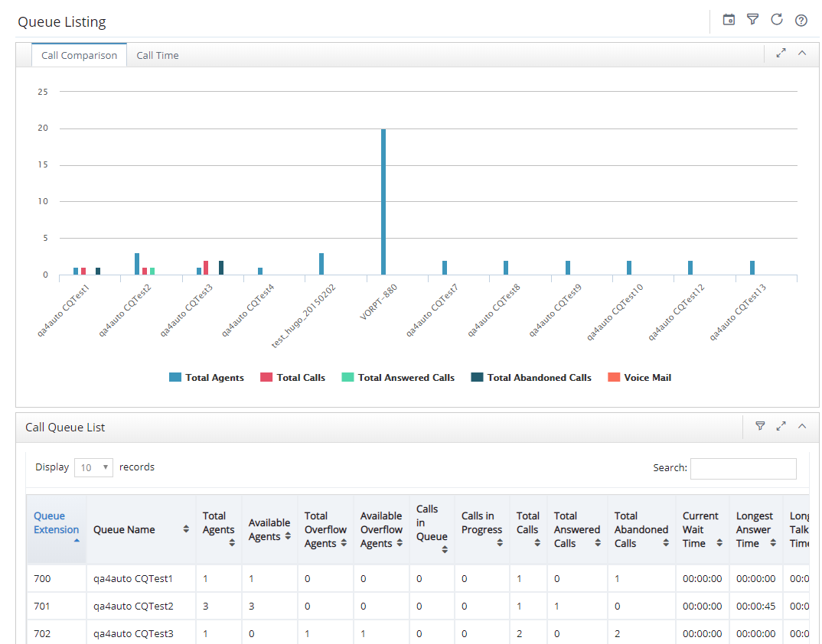
Task: Sort table by Queue Name arrows
Action: tap(185, 529)
